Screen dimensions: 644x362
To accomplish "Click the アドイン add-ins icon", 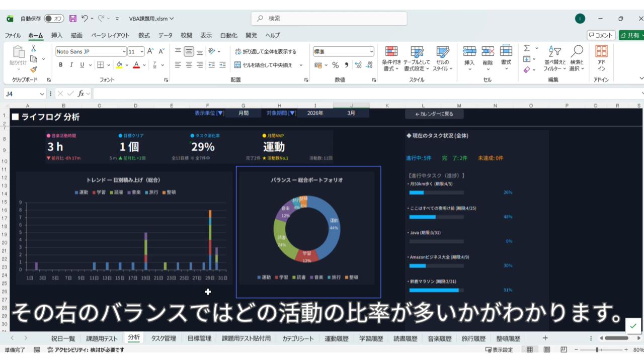I will pos(601,58).
